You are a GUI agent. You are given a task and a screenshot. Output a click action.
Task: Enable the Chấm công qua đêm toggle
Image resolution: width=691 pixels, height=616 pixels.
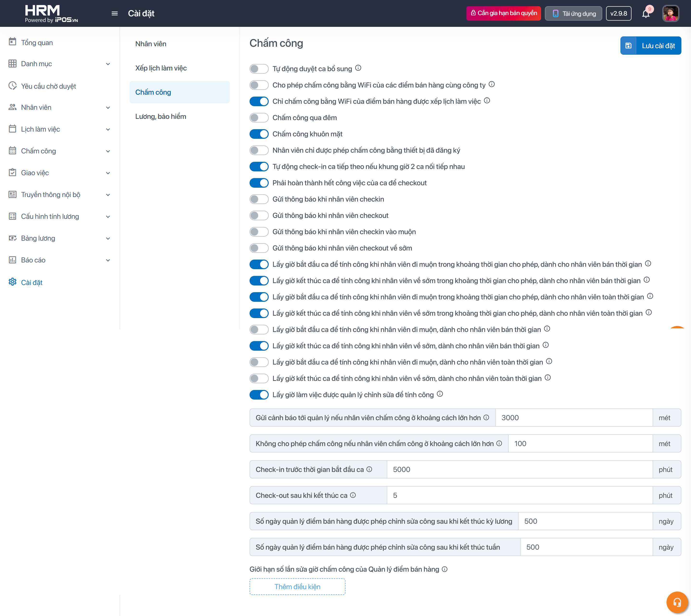pos(259,118)
